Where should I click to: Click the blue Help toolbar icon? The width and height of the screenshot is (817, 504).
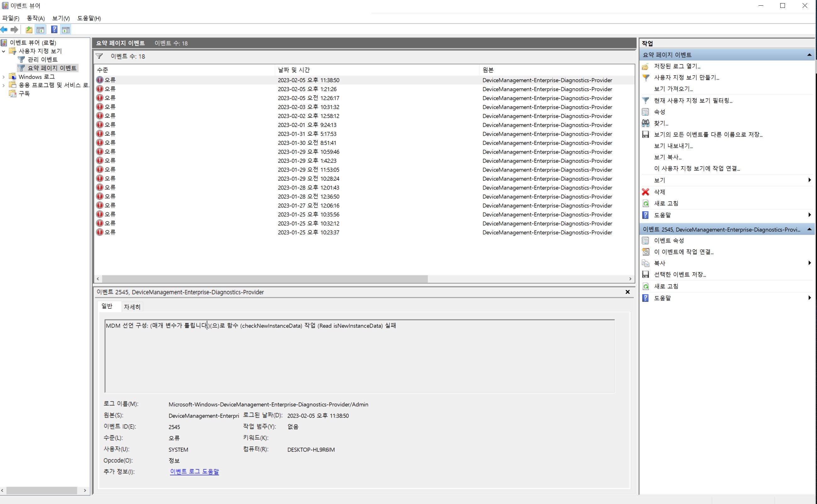[x=54, y=30]
